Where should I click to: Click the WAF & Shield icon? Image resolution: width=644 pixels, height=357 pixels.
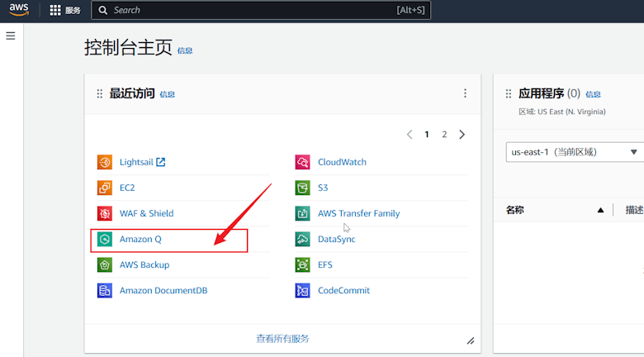(x=105, y=213)
